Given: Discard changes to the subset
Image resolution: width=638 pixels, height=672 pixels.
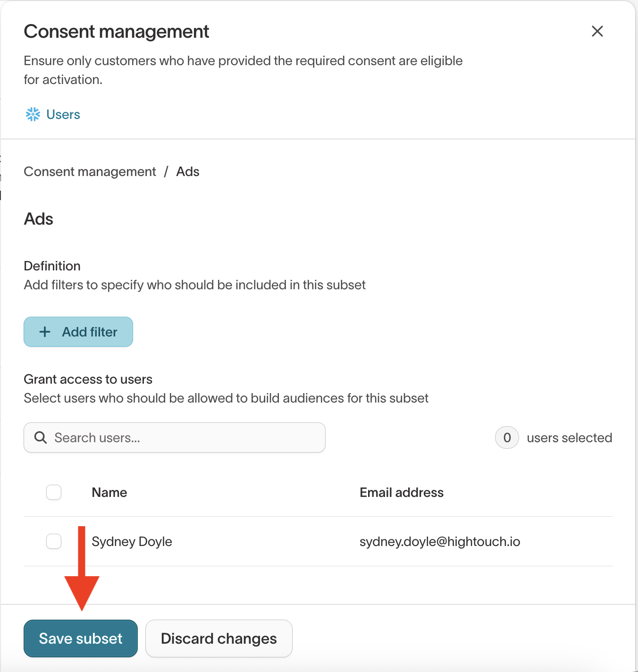Looking at the screenshot, I should pyautogui.click(x=218, y=638).
